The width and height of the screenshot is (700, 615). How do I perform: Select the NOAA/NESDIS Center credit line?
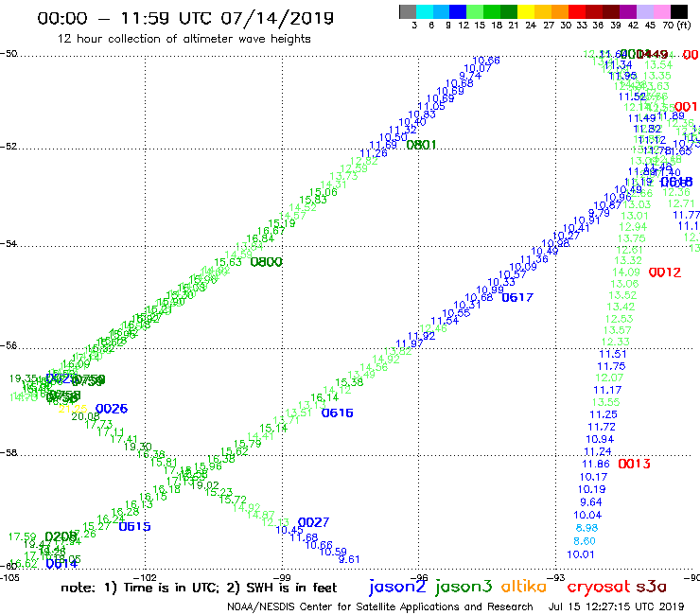[380, 606]
